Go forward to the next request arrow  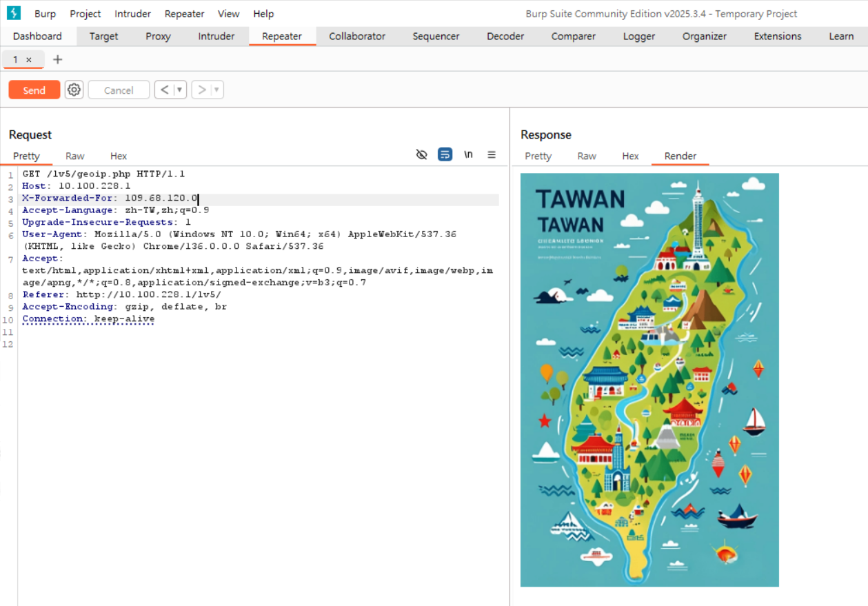pyautogui.click(x=202, y=90)
